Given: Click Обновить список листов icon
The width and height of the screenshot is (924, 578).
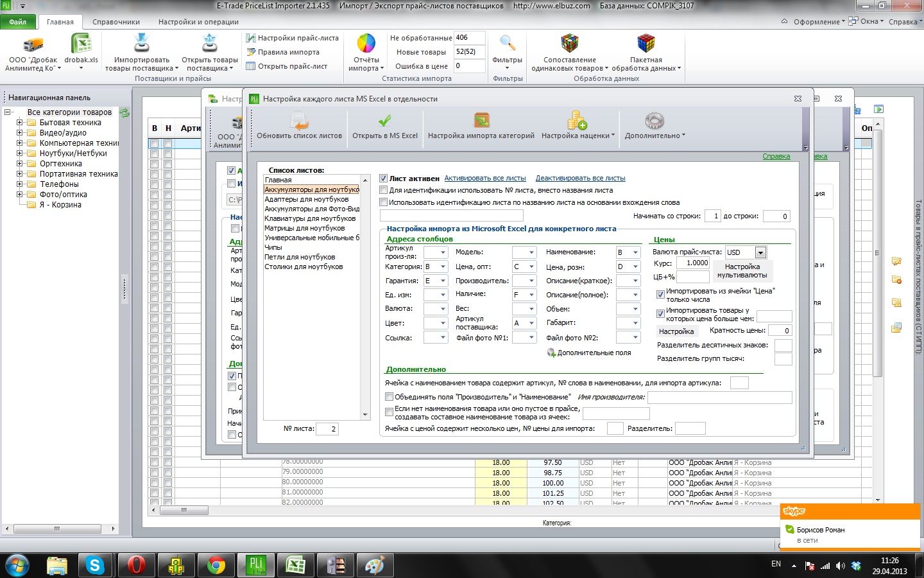Looking at the screenshot, I should point(299,121).
